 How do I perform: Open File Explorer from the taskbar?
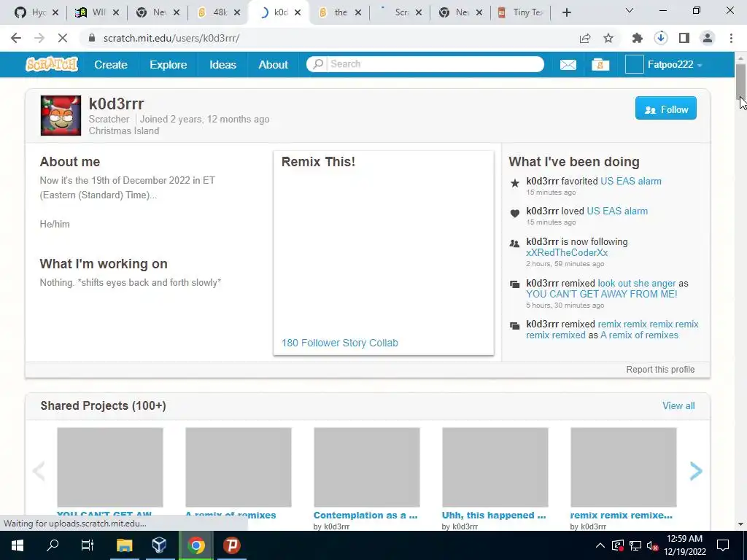(124, 545)
